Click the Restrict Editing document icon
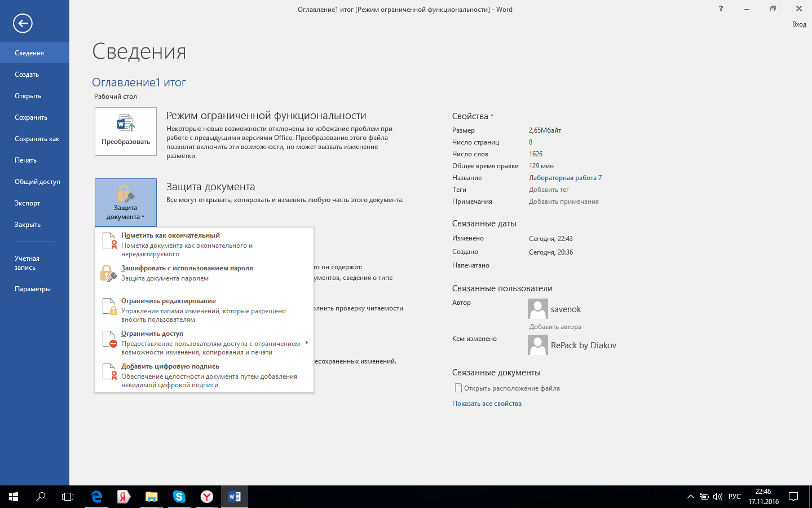The image size is (812, 508). 109,306
